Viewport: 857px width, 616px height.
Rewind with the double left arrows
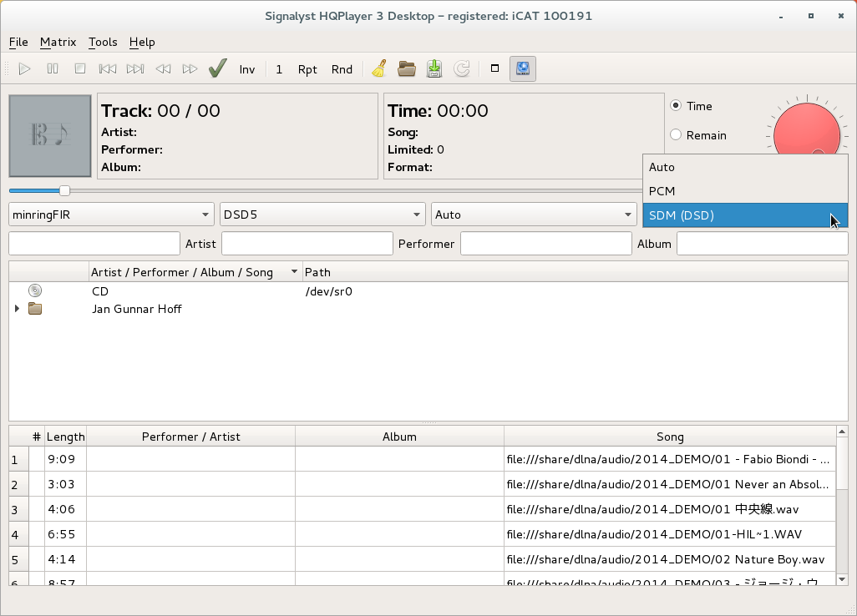[x=163, y=68]
